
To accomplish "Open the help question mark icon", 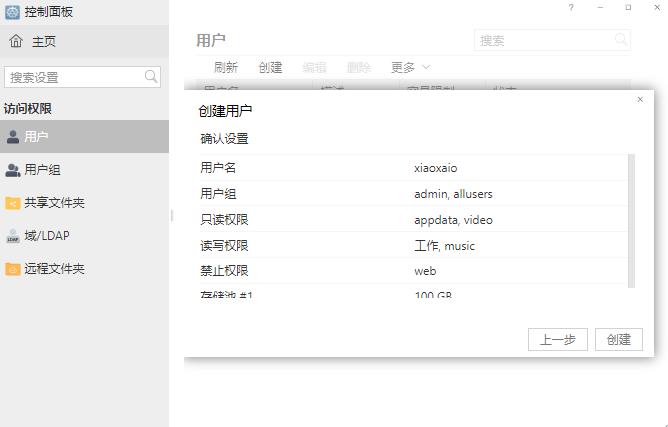I will (x=571, y=8).
